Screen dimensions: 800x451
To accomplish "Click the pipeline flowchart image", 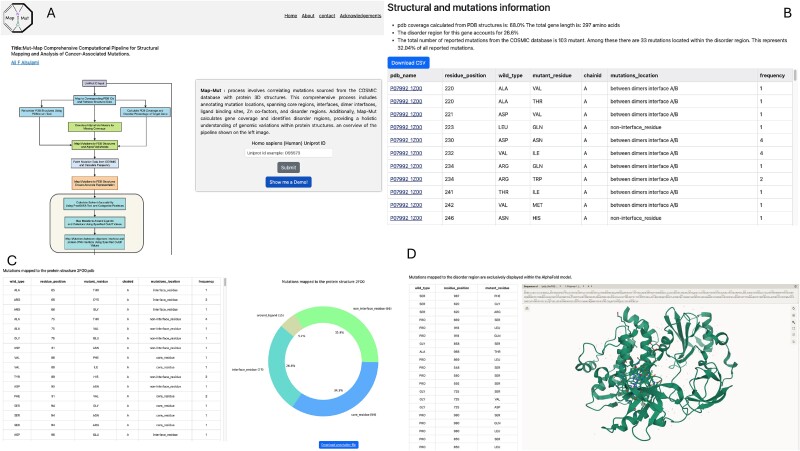I will click(95, 166).
